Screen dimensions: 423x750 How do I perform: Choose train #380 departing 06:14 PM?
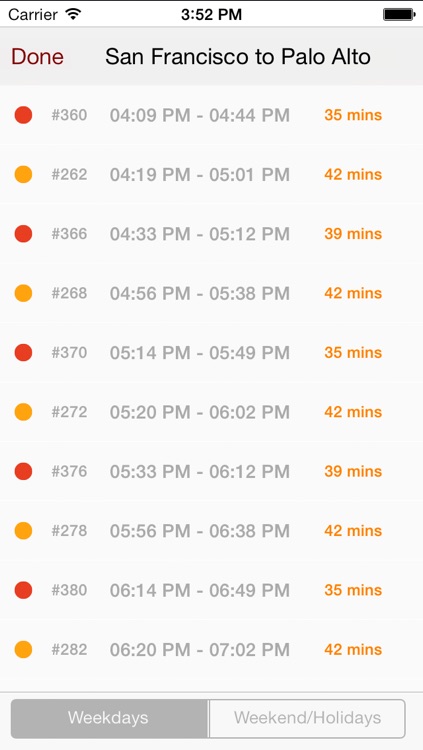[x=212, y=590]
